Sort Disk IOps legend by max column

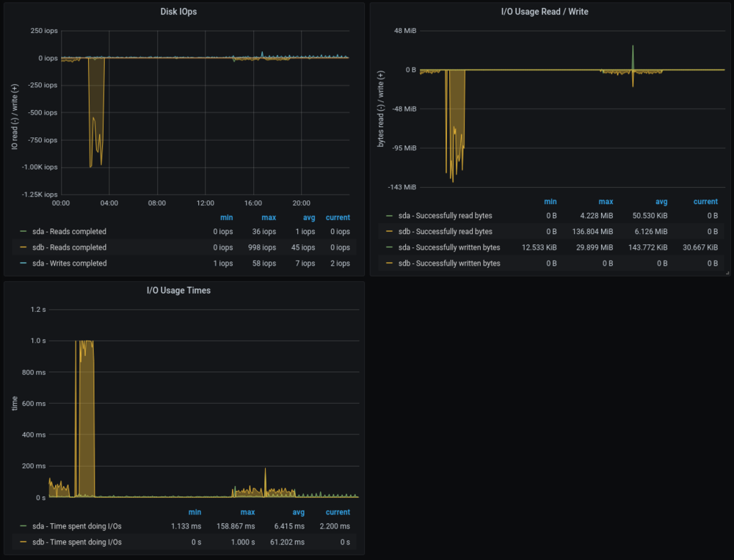[x=269, y=218]
